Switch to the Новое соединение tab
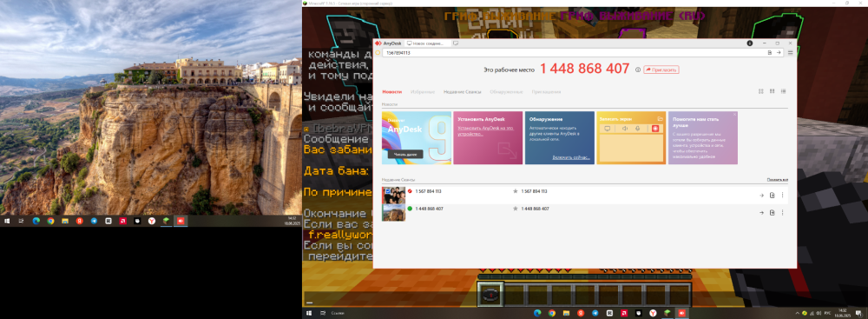This screenshot has height=319, width=868. click(427, 43)
